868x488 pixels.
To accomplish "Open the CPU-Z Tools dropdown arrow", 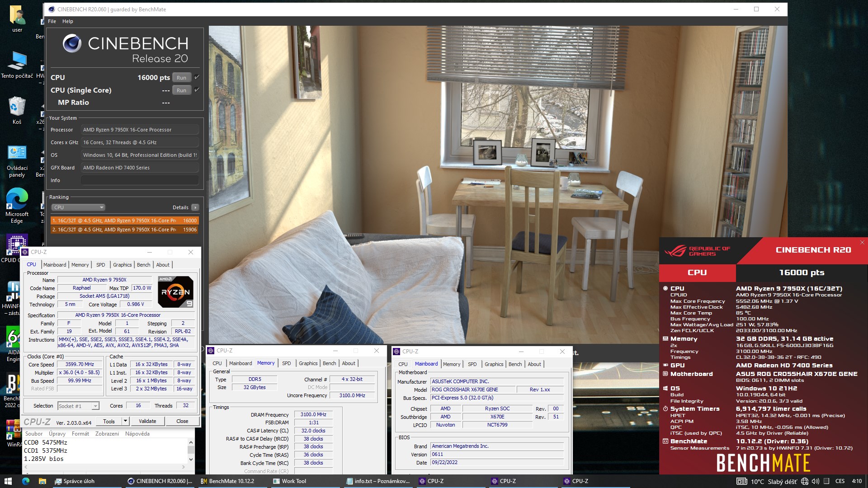I will 125,421.
